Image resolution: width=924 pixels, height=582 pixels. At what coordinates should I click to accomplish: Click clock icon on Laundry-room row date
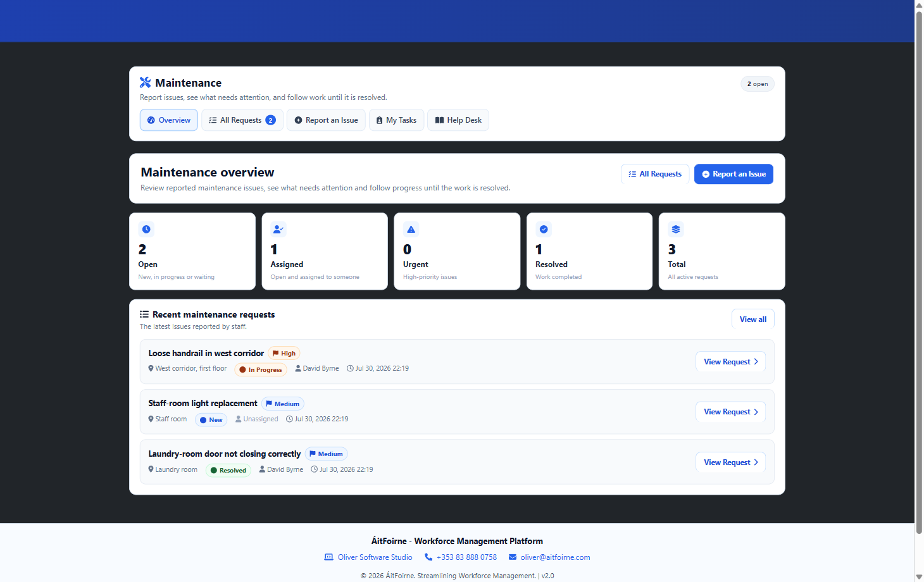click(314, 469)
